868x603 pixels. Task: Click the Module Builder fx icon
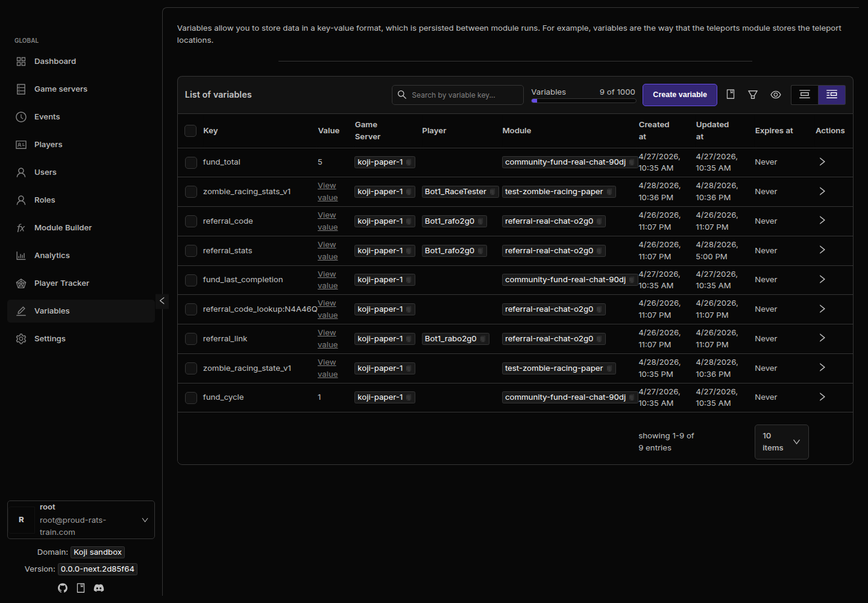[x=21, y=228]
